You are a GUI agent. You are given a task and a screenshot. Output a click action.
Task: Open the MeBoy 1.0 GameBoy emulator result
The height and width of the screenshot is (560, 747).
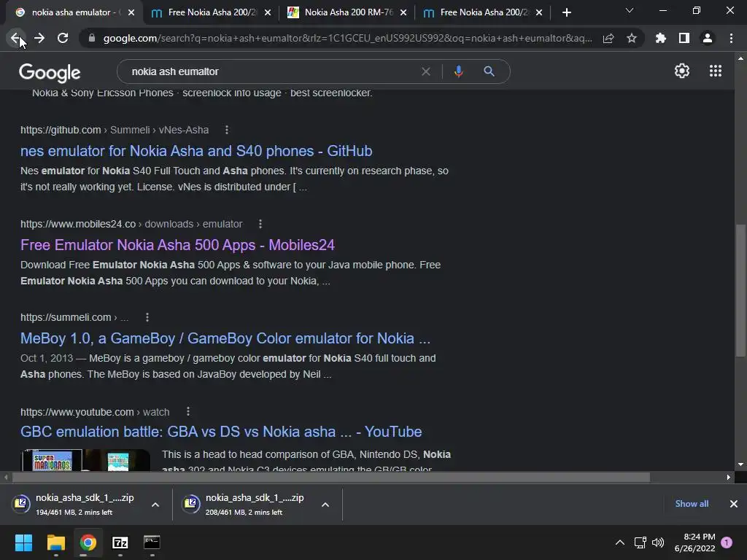225,338
